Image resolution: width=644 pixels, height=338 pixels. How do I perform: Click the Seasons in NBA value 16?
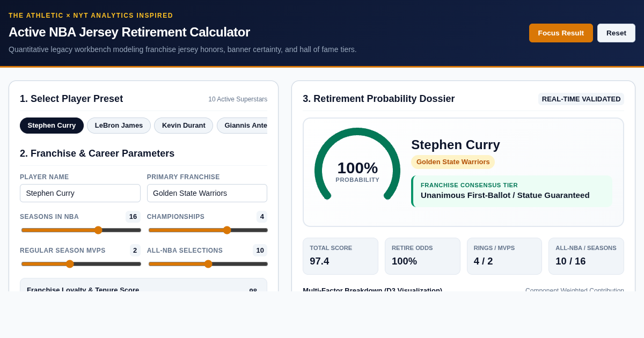coord(133,217)
